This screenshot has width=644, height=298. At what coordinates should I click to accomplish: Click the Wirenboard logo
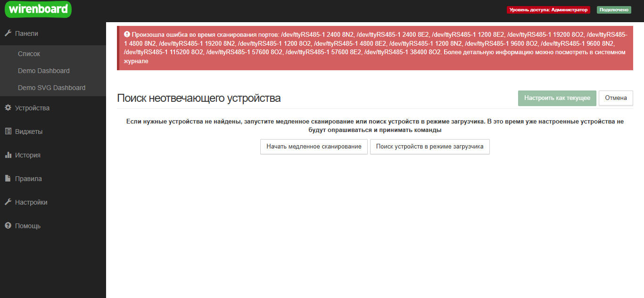(x=38, y=9)
